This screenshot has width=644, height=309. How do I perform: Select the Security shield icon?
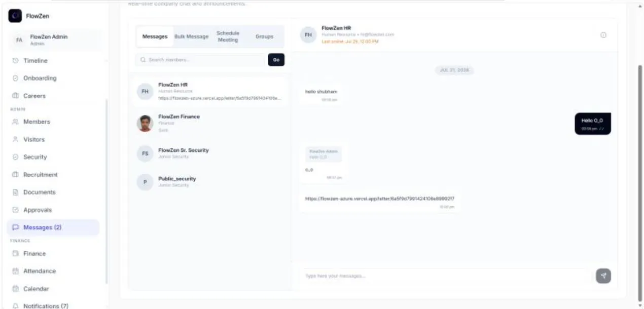[x=15, y=157]
